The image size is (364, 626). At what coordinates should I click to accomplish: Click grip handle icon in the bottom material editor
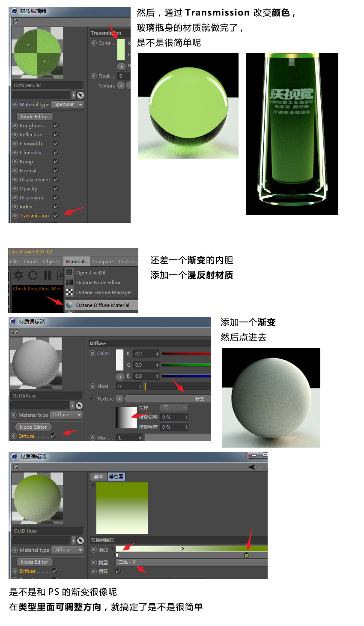click(x=16, y=467)
